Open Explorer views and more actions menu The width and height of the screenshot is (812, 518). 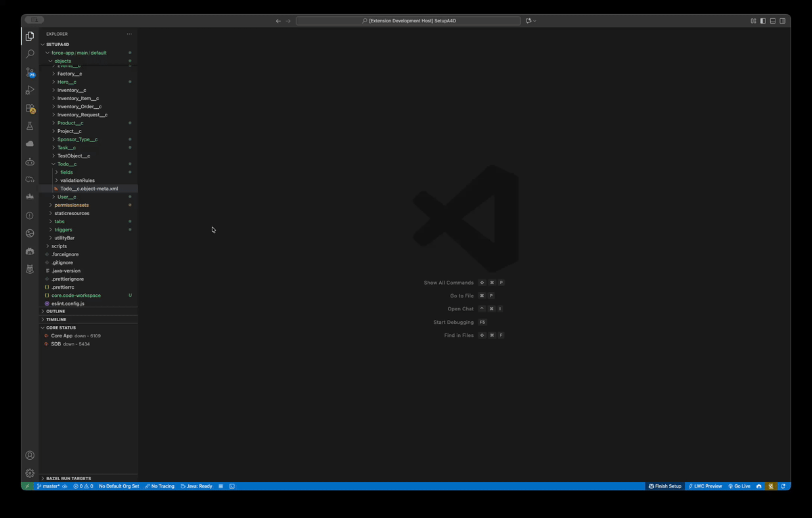129,34
